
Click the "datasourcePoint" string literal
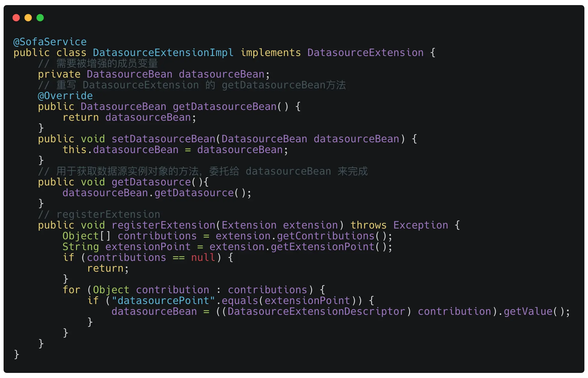(x=163, y=301)
